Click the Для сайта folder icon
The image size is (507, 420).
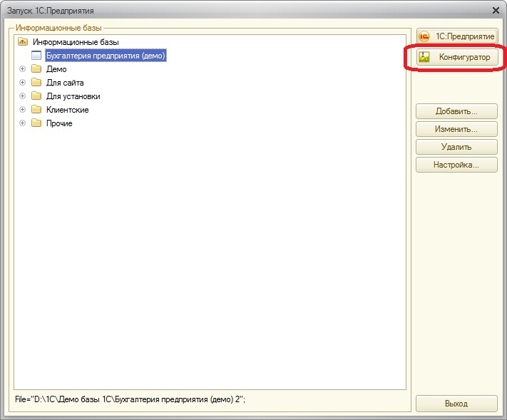(36, 83)
